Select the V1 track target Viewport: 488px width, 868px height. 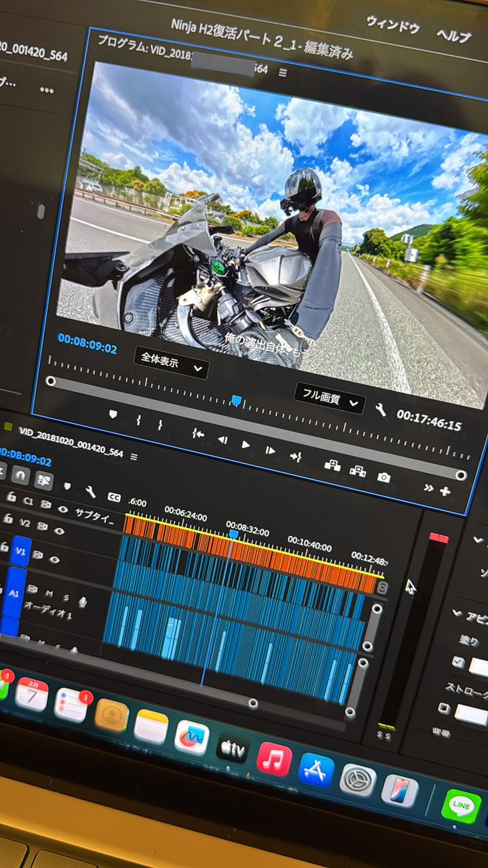[21, 550]
